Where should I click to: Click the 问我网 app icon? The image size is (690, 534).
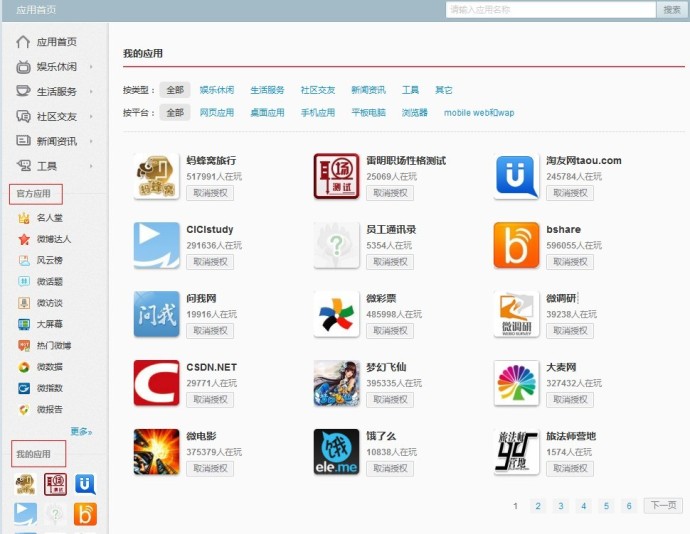click(x=156, y=314)
